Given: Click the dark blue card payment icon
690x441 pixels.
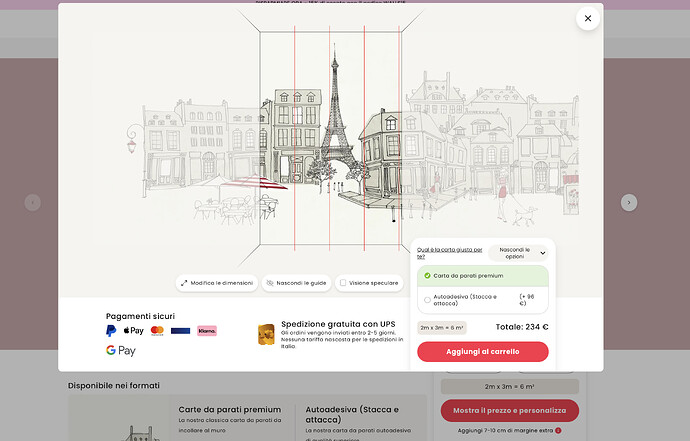Looking at the screenshot, I should [x=180, y=331].
